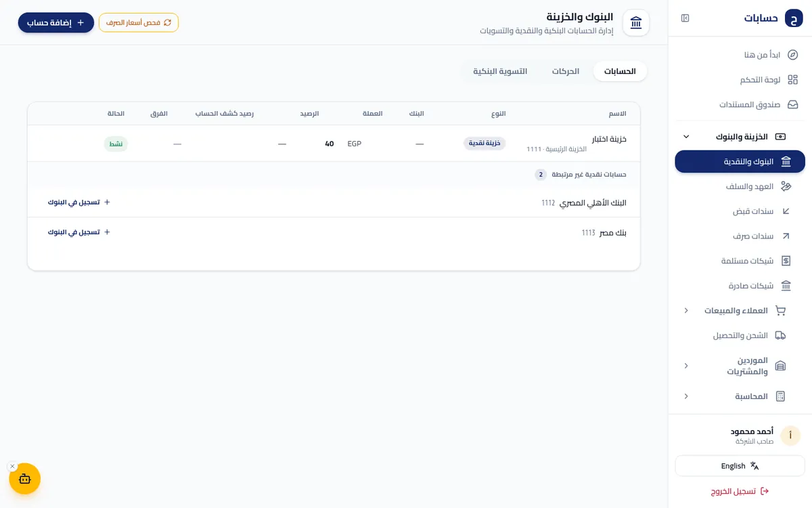Click the receipt icon for شيكات مستلمة
This screenshot has width=812, height=508.
tap(786, 261)
